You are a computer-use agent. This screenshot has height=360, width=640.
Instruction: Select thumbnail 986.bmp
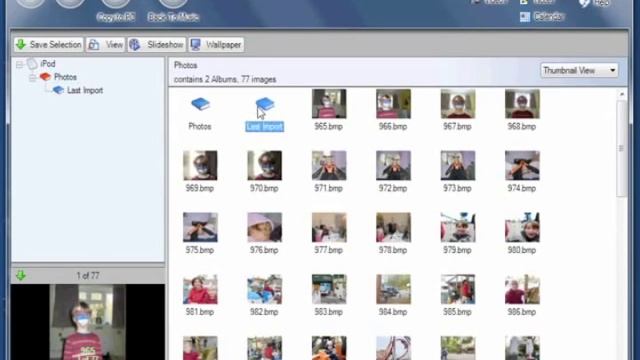(x=522, y=289)
